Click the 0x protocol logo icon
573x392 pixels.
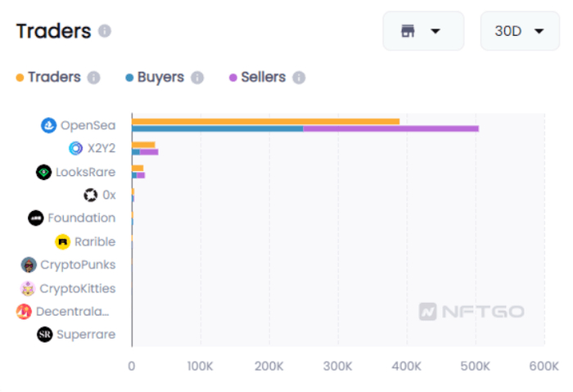pyautogui.click(x=91, y=195)
